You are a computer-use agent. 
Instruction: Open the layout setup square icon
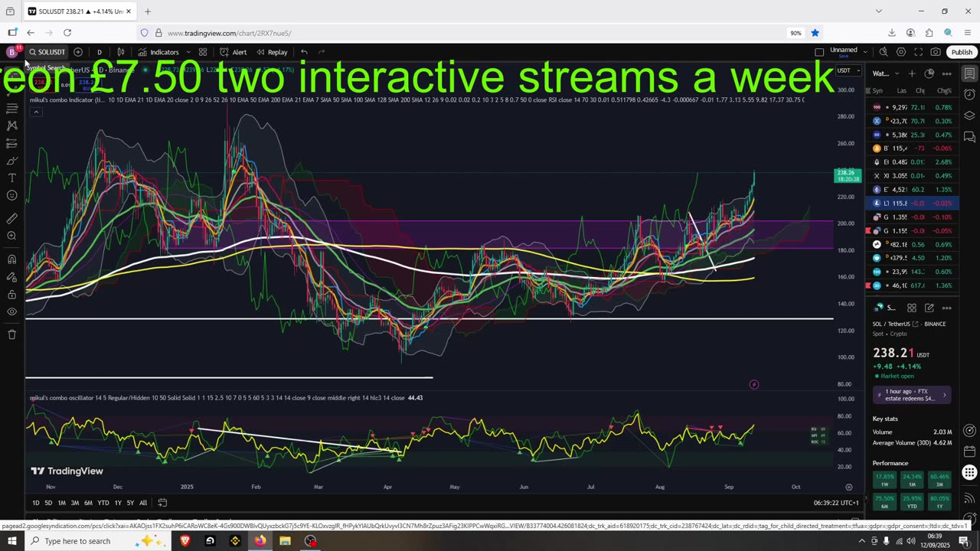(819, 52)
